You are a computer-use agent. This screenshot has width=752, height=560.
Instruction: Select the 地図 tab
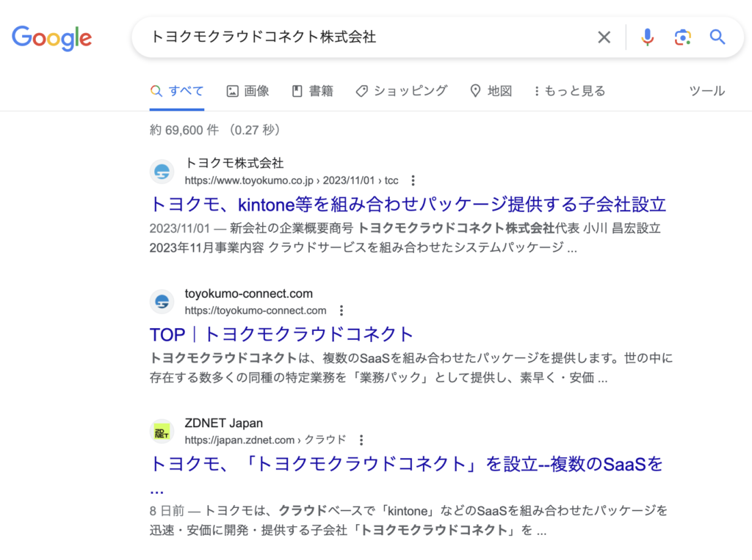pyautogui.click(x=491, y=91)
